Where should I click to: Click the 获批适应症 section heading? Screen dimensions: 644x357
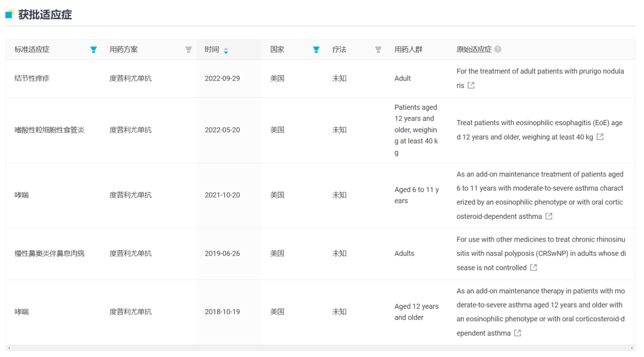[x=45, y=15]
